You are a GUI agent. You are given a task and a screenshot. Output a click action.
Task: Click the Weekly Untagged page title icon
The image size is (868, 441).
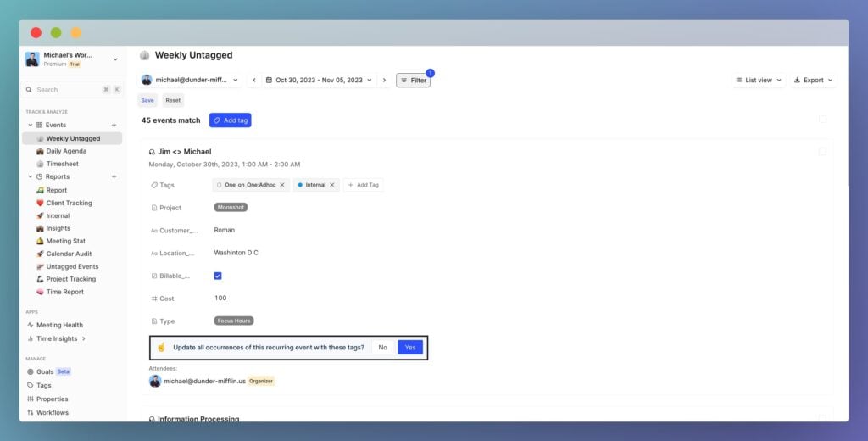[144, 55]
